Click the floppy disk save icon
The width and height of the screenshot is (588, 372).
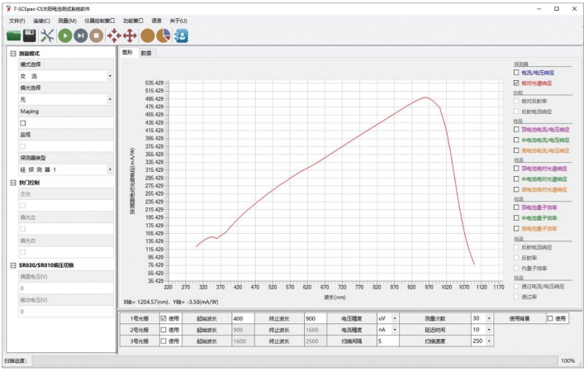pos(30,36)
